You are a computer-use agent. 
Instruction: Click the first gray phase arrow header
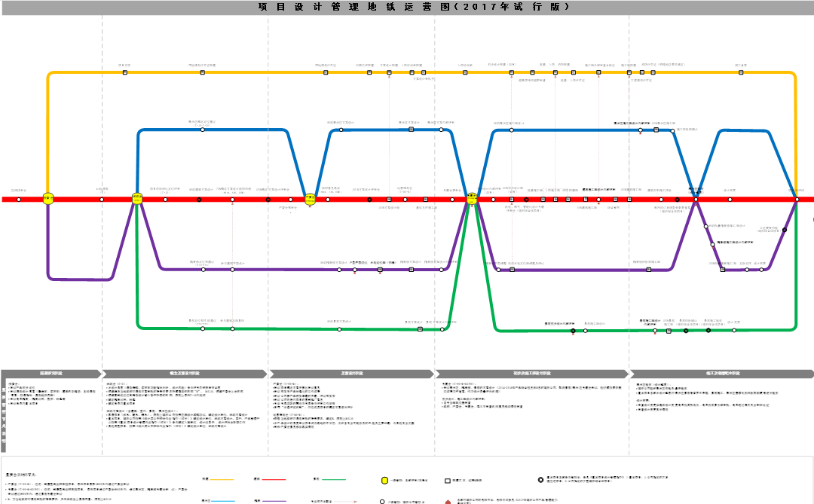51,374
